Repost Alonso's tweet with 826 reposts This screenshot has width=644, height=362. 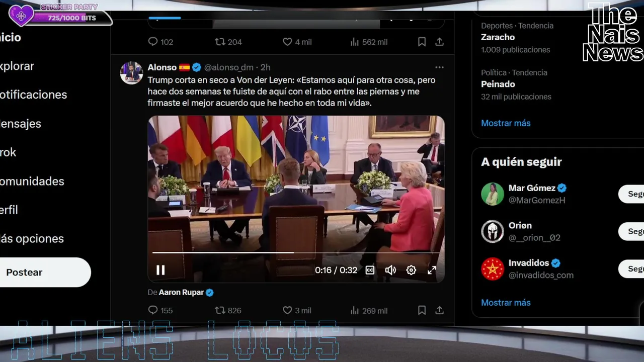click(x=228, y=311)
